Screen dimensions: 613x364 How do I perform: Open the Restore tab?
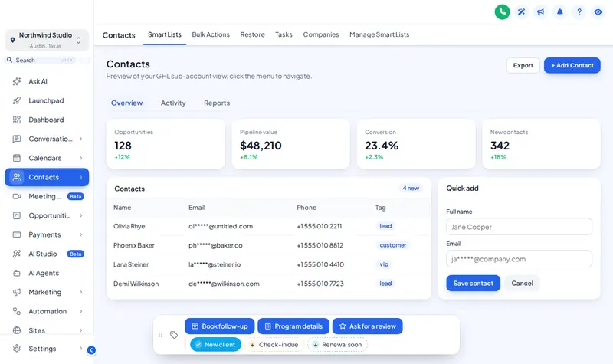click(x=252, y=34)
